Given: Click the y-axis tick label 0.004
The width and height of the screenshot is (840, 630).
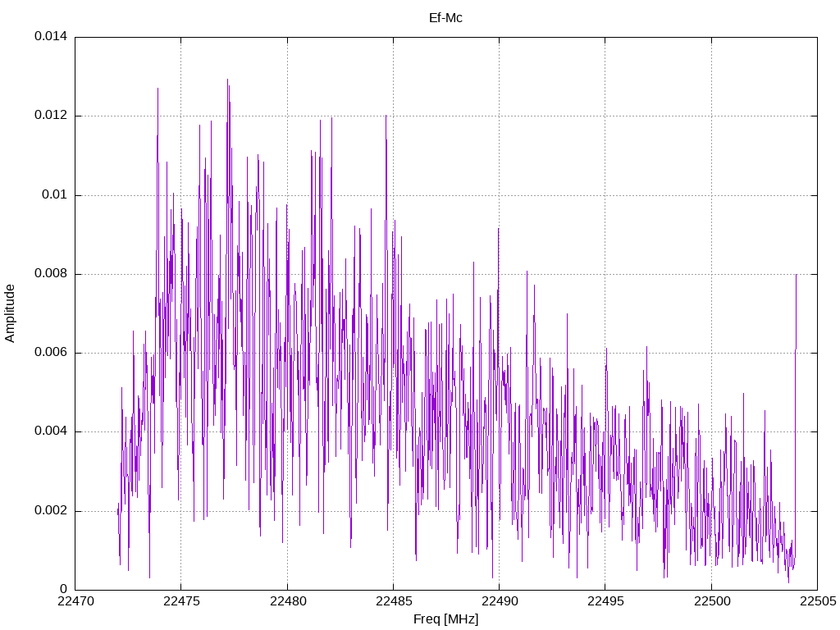Looking at the screenshot, I should [51, 431].
